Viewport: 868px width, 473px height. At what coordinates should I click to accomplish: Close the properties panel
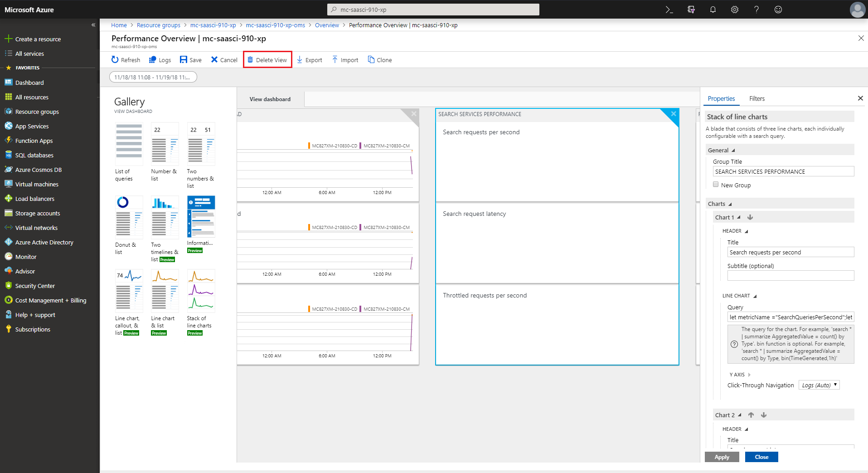(x=860, y=98)
